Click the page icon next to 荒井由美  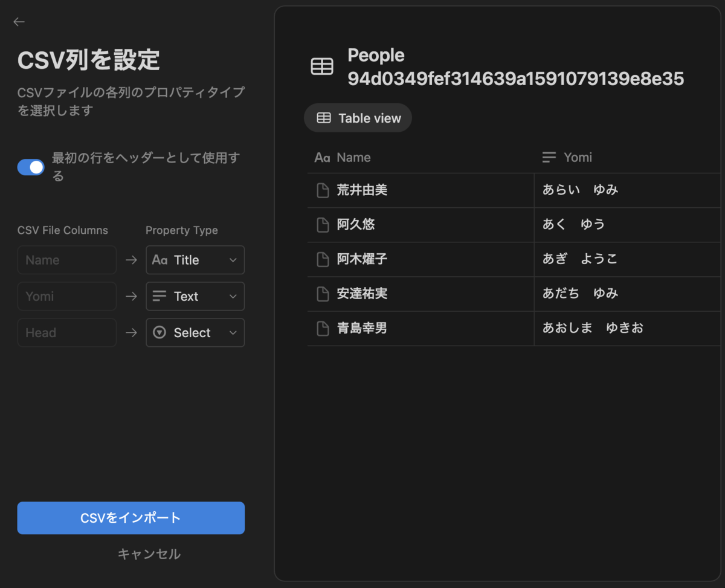[x=323, y=190]
